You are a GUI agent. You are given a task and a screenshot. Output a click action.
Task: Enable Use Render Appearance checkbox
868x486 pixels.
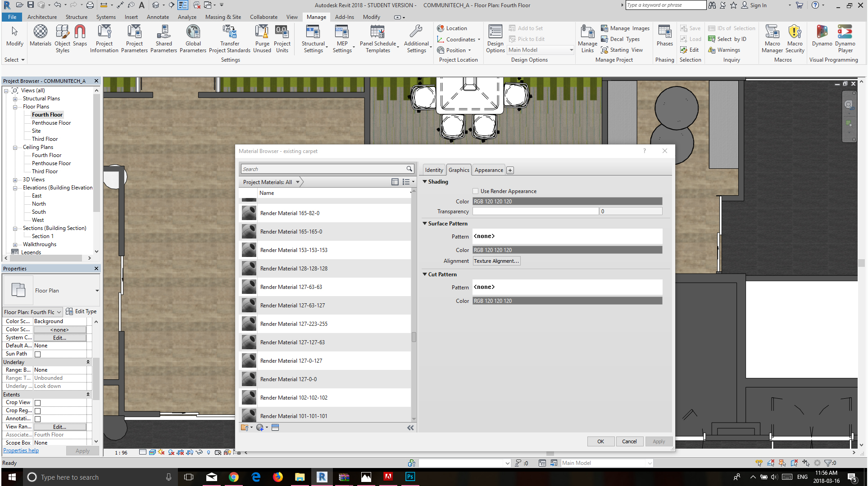(x=476, y=191)
